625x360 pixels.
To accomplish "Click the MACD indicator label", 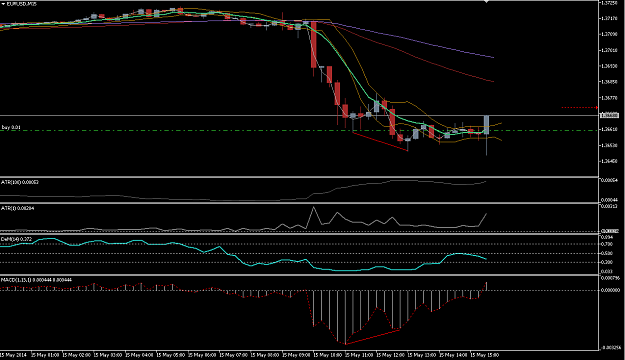I will 36,280.
